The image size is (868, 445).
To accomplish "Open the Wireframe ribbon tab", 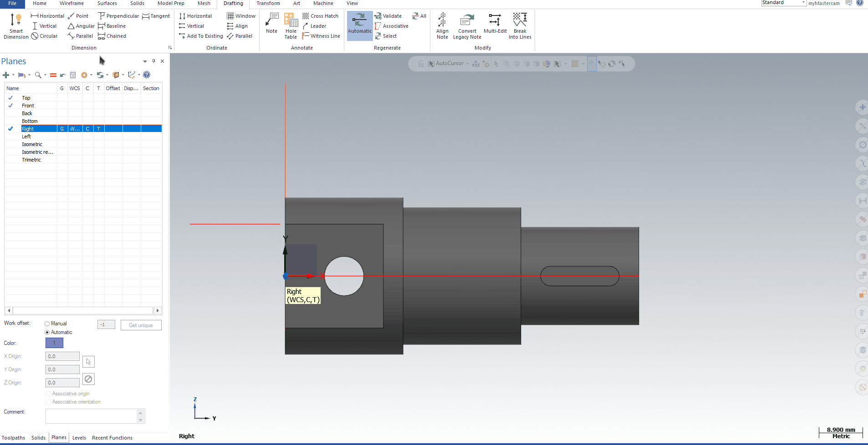I will point(71,3).
